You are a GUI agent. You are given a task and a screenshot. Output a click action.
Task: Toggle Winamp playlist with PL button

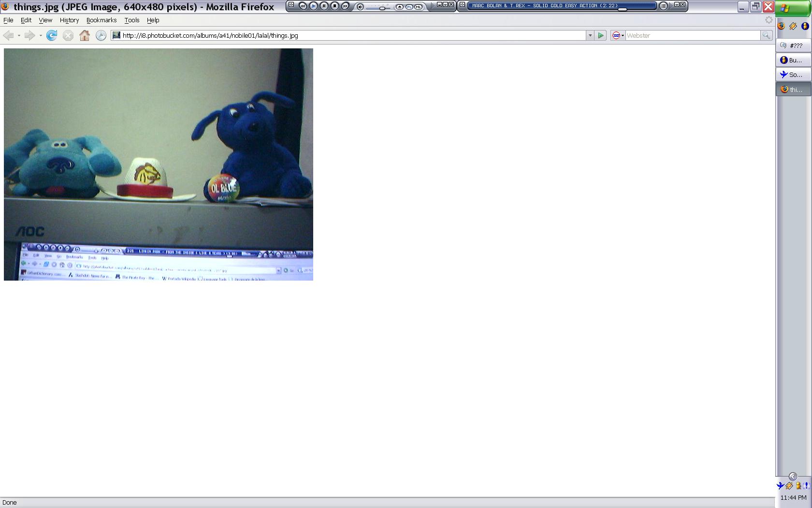click(x=409, y=7)
